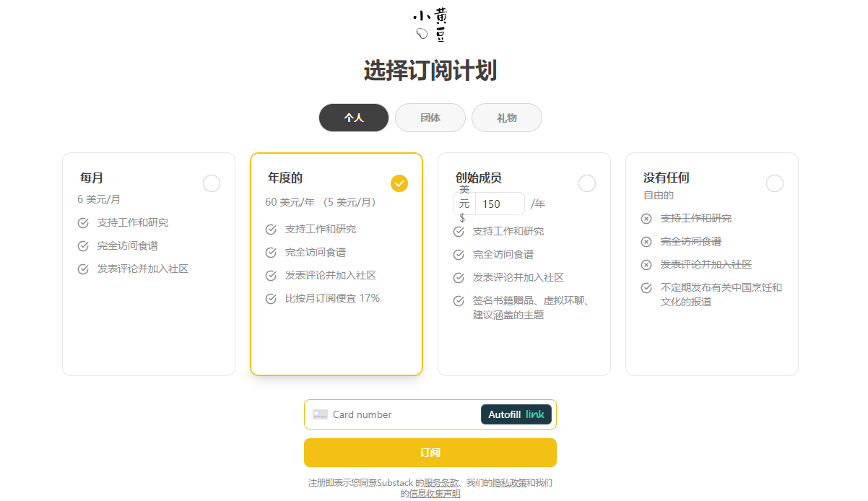The height and width of the screenshot is (501, 868).
Task: Switch to the 团体 tab
Action: click(430, 118)
